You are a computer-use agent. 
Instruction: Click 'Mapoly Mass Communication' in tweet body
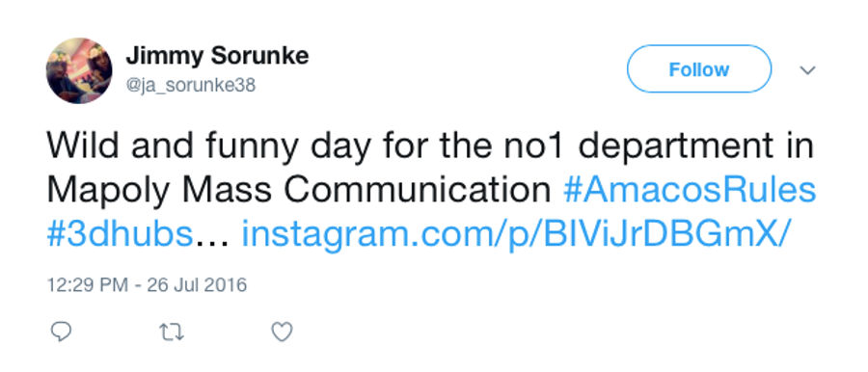[299, 191]
